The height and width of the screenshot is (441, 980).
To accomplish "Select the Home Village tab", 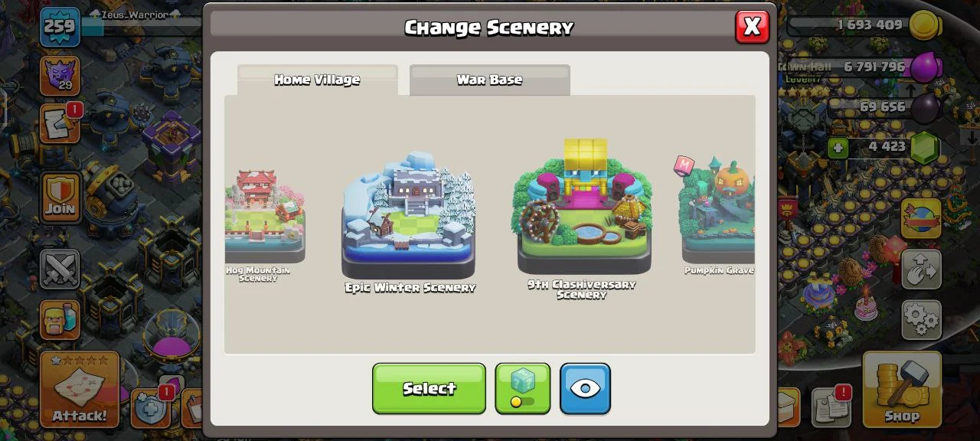I will coord(317,80).
